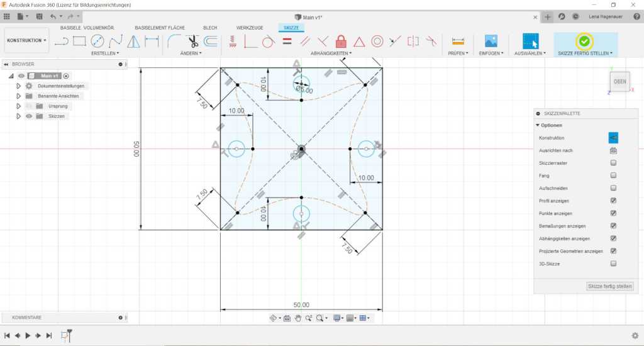Toggle visibility of Skizzen folder
Screen dimensions: 644x346
pyautogui.click(x=29, y=116)
